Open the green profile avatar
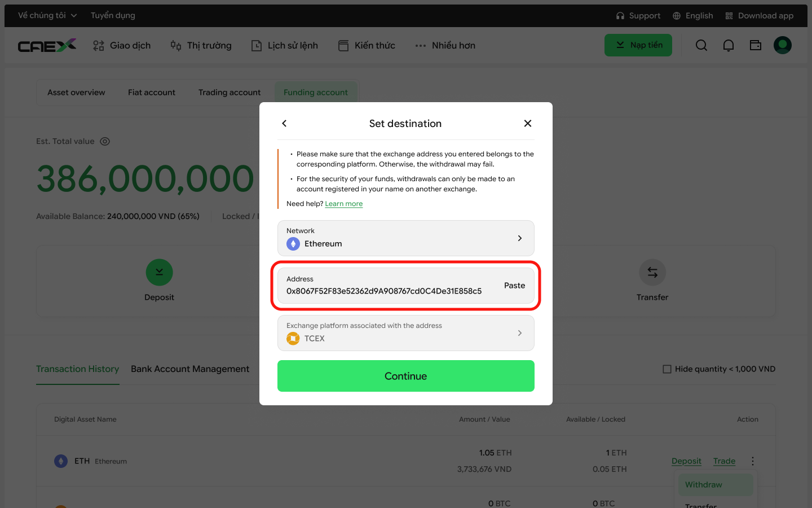Viewport: 812px width, 508px height. point(783,45)
